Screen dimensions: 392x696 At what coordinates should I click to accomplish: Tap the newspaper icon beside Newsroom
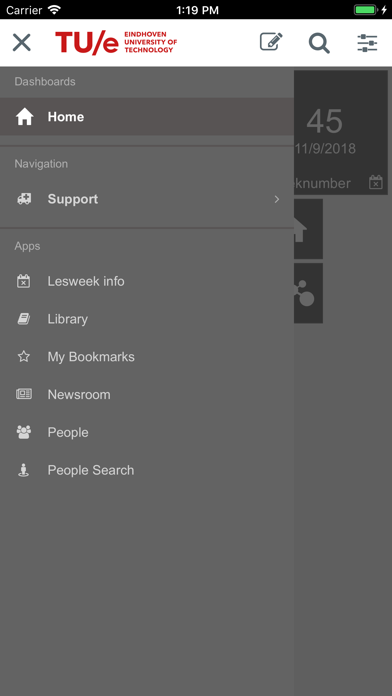tap(24, 394)
